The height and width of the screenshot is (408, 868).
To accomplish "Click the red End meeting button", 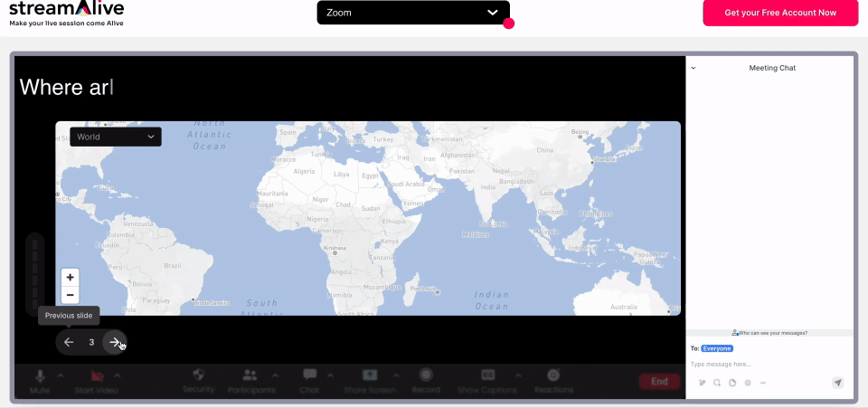I will (659, 382).
